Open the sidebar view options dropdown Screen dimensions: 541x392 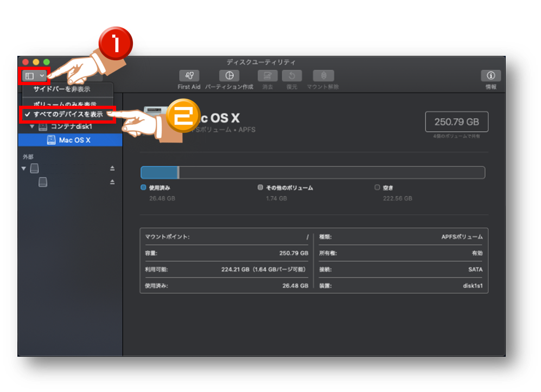pyautogui.click(x=34, y=76)
